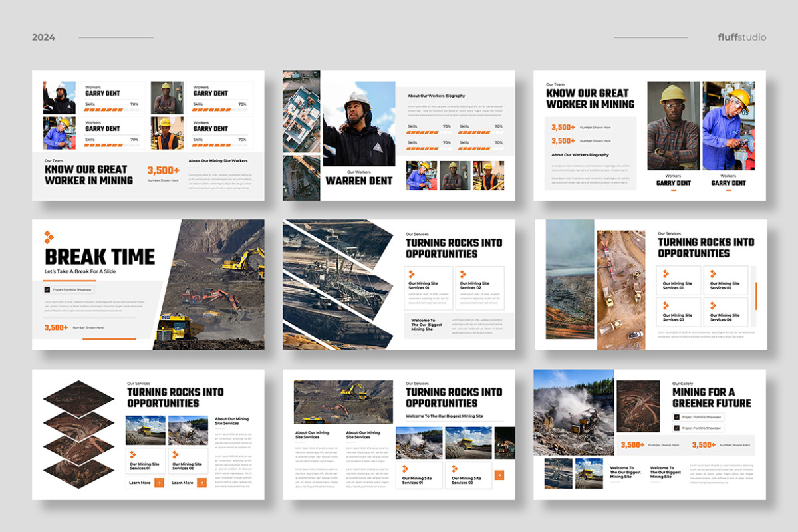Viewport: 798px width, 532px height.
Task: Click the orange arrow button on Mining Site Services 02 card
Action: point(499,475)
